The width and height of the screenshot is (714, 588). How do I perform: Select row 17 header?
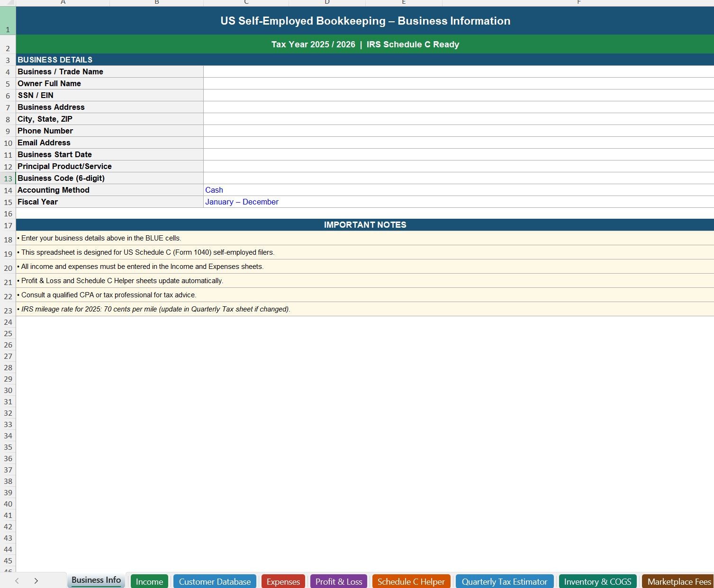click(8, 225)
